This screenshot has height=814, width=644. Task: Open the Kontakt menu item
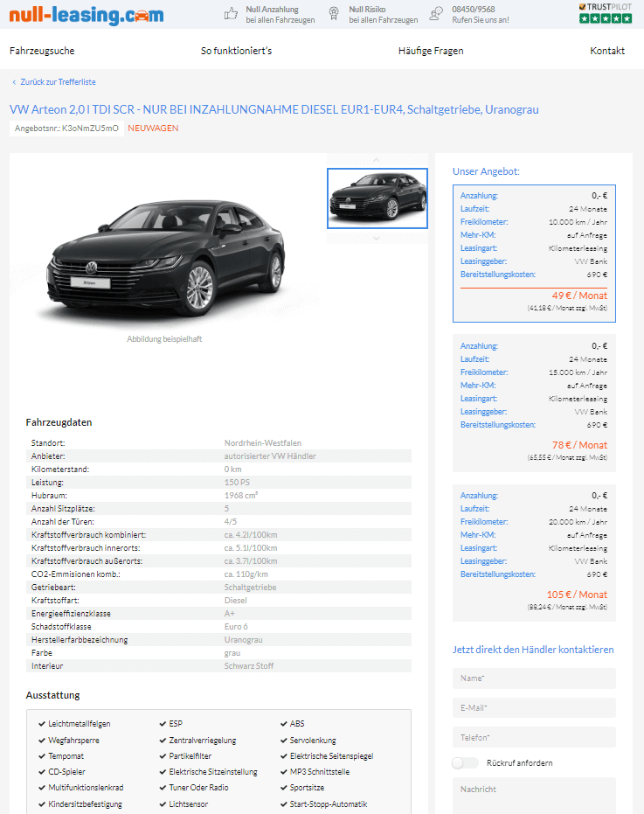click(x=607, y=51)
